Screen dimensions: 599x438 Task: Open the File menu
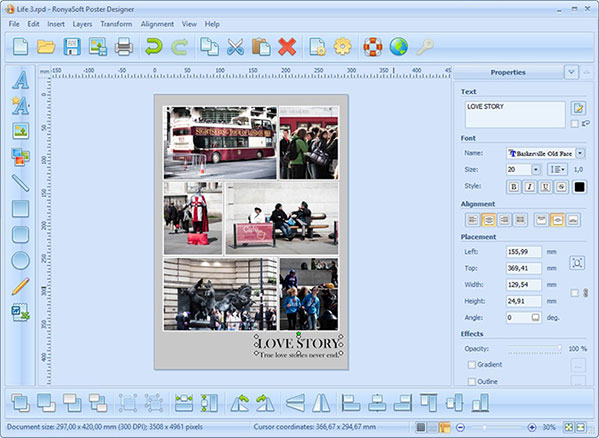pos(14,24)
